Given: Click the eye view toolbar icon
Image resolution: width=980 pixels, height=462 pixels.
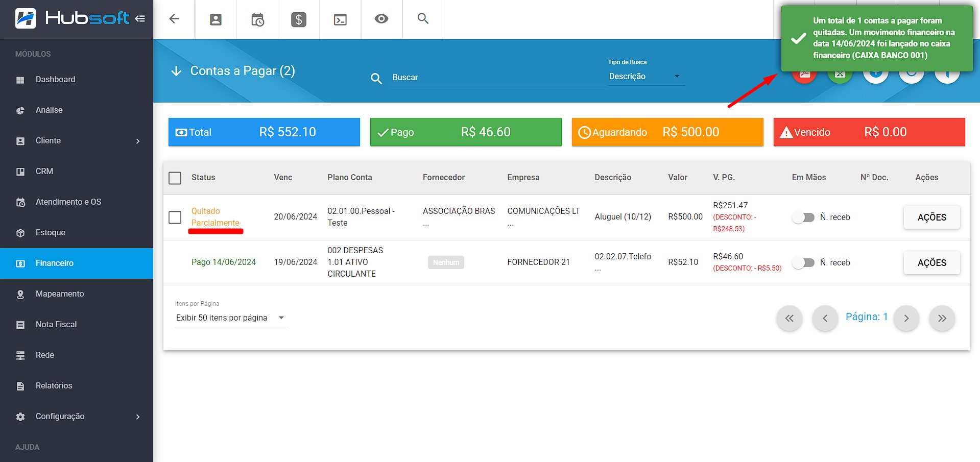Looking at the screenshot, I should 381,19.
